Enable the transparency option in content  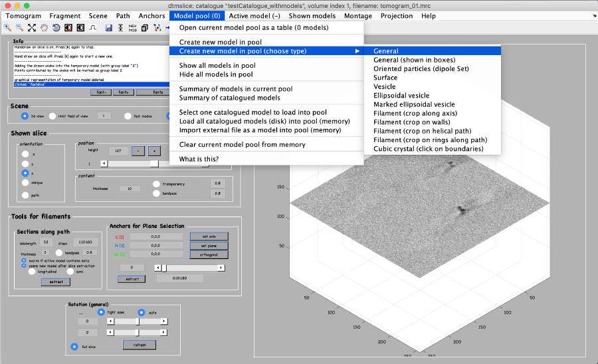tap(157, 183)
